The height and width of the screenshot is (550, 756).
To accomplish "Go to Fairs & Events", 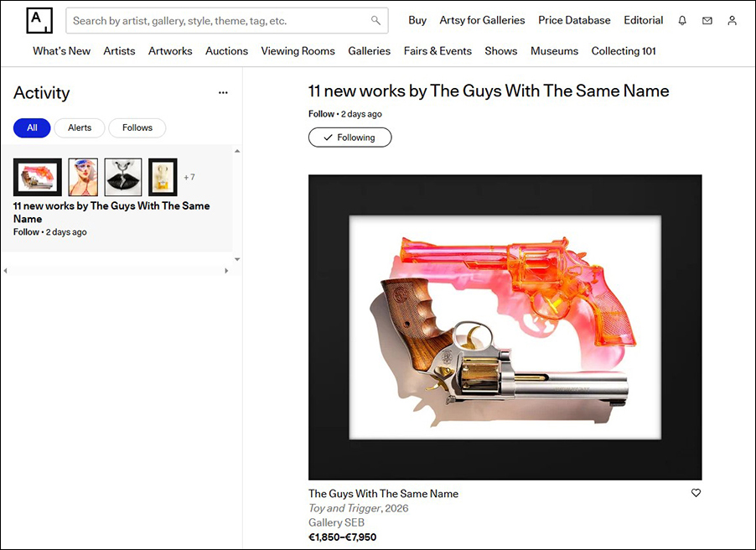I will pos(438,51).
